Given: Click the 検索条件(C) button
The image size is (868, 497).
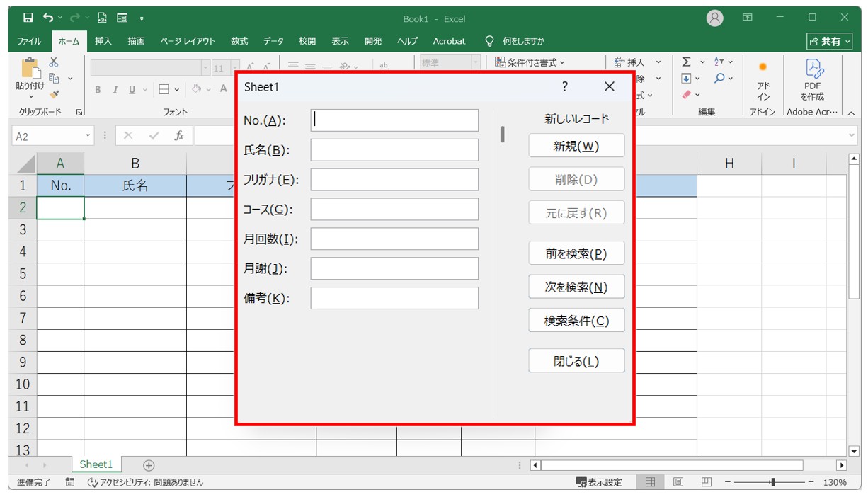Looking at the screenshot, I should (576, 321).
